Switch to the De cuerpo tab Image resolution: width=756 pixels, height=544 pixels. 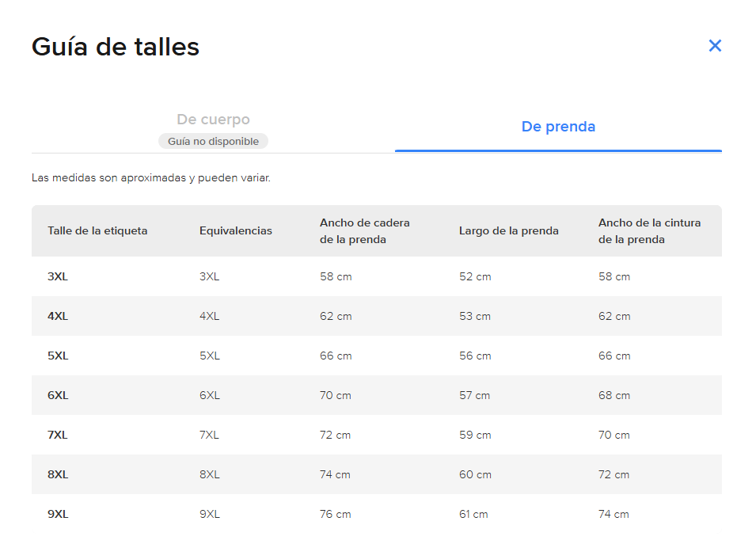[x=213, y=120]
